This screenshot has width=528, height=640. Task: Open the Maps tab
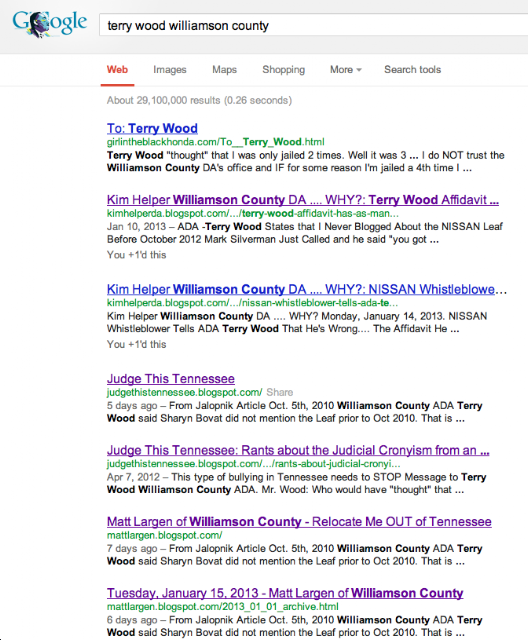point(224,70)
